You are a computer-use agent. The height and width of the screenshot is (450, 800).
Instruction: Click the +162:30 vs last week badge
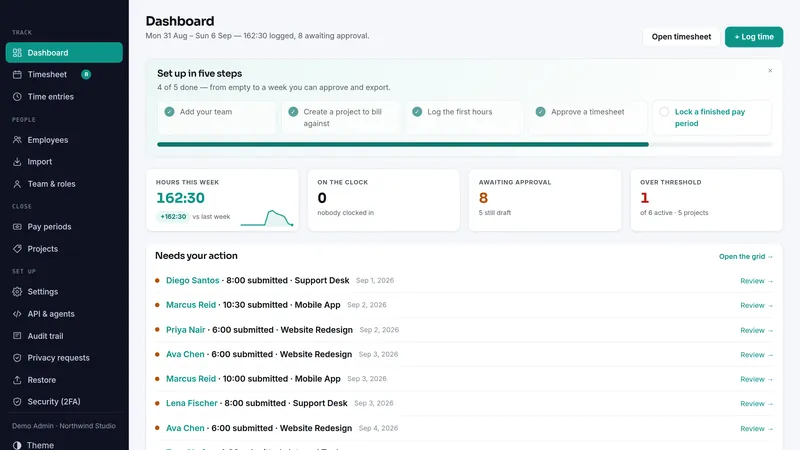pos(173,217)
